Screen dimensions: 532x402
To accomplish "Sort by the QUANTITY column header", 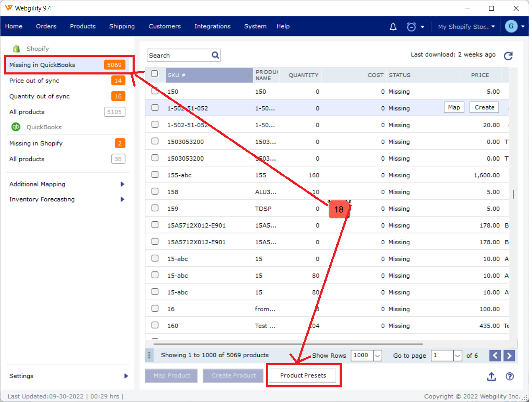I will point(303,75).
